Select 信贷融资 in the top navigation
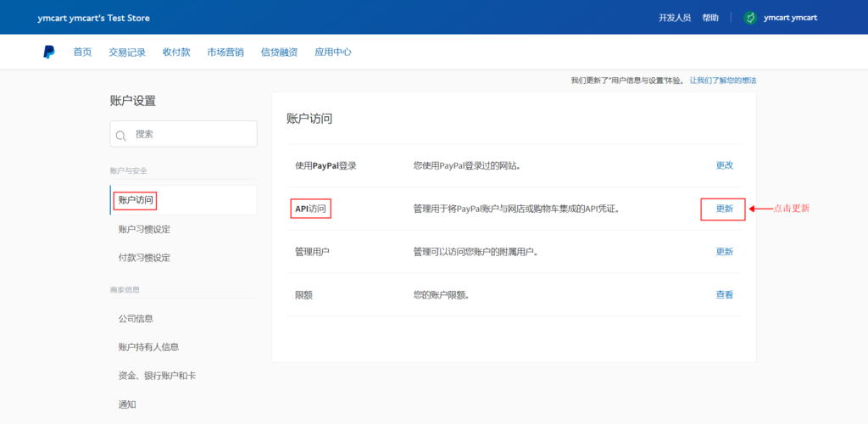Screen dimensions: 868x424 click(x=279, y=52)
